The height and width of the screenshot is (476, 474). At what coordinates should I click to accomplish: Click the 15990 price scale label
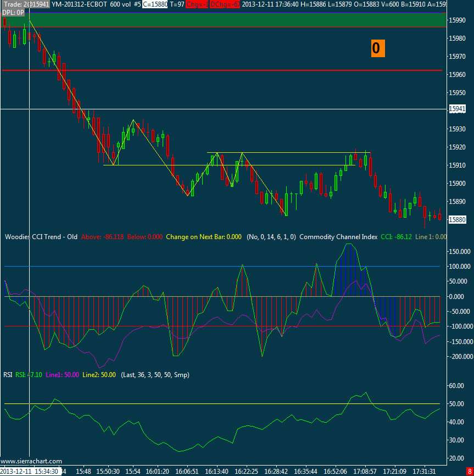(x=457, y=20)
